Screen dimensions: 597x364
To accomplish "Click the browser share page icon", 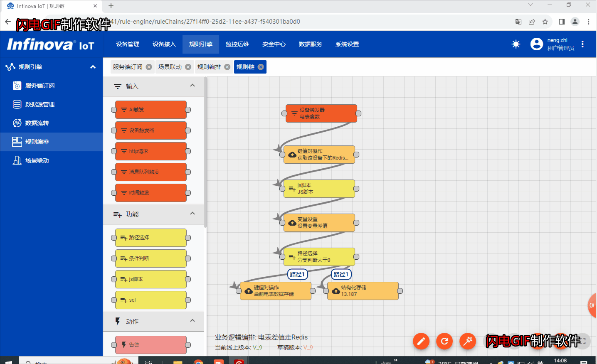I will click(x=532, y=22).
